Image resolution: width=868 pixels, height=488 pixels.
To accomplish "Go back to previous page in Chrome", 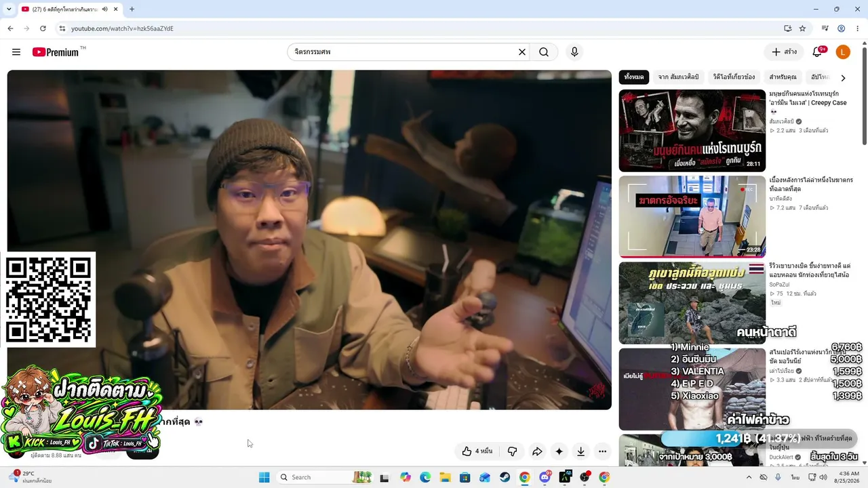I will [10, 28].
